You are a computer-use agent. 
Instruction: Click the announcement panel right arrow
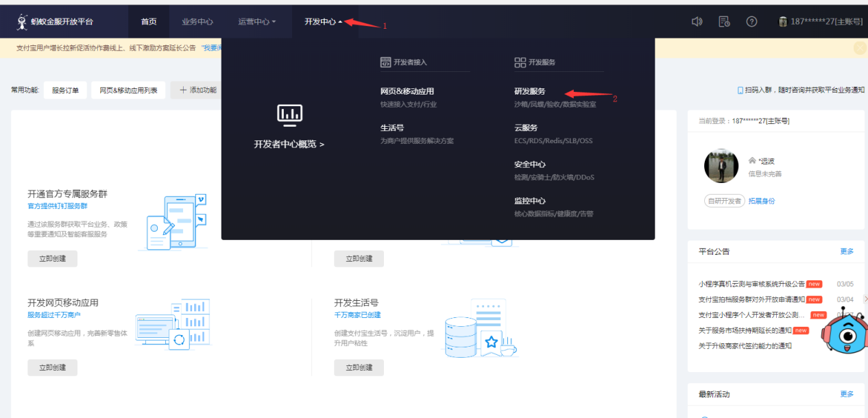point(865,299)
